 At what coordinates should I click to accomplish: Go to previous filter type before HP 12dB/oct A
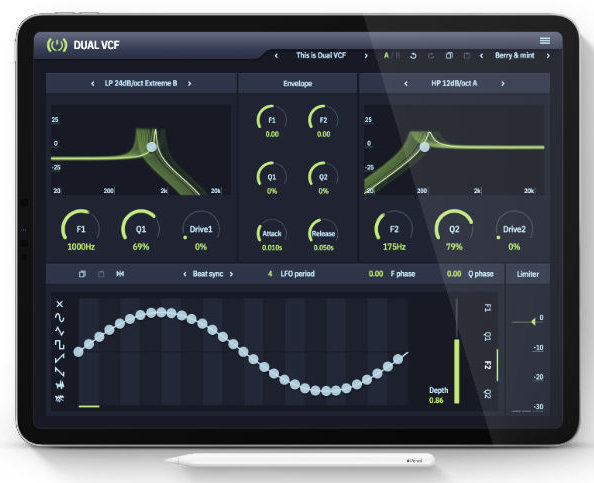point(406,83)
